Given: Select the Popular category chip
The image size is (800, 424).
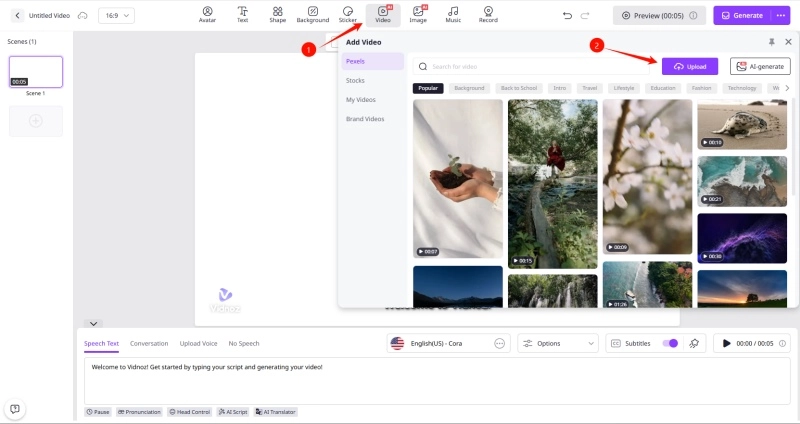Looking at the screenshot, I should tap(428, 88).
